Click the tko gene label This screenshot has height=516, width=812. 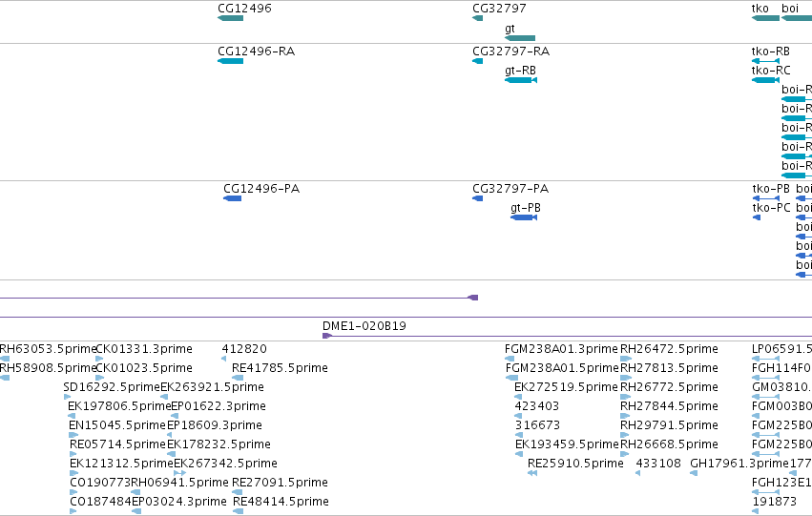point(760,9)
